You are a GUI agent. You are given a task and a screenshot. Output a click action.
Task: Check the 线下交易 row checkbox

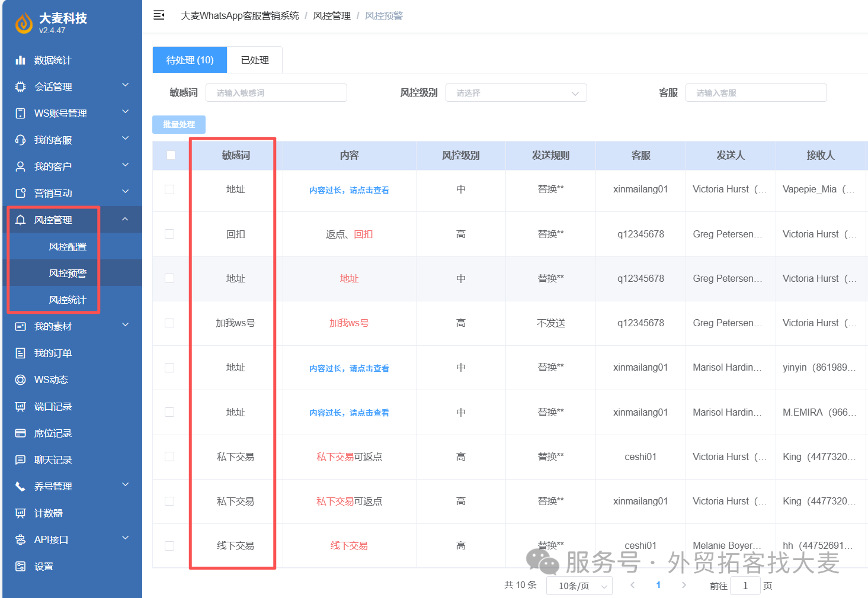(169, 545)
